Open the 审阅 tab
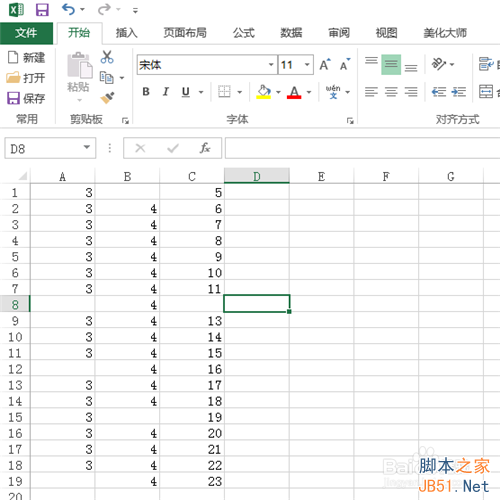This screenshot has height=500, width=500. [x=339, y=33]
